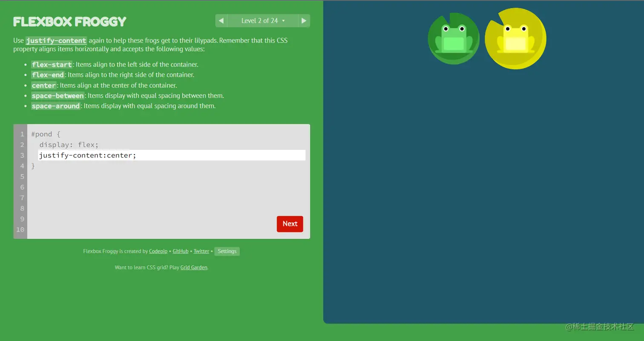
Task: Click the space-between code term
Action: click(x=57, y=96)
